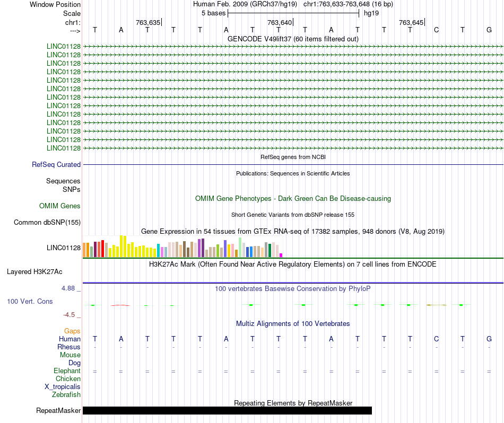
Task: Open Multiz Alignments of 100 Vertebrates title
Action: [x=293, y=323]
